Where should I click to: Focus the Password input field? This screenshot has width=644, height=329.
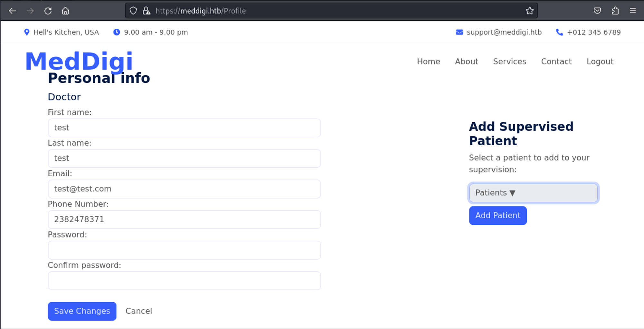[184, 250]
